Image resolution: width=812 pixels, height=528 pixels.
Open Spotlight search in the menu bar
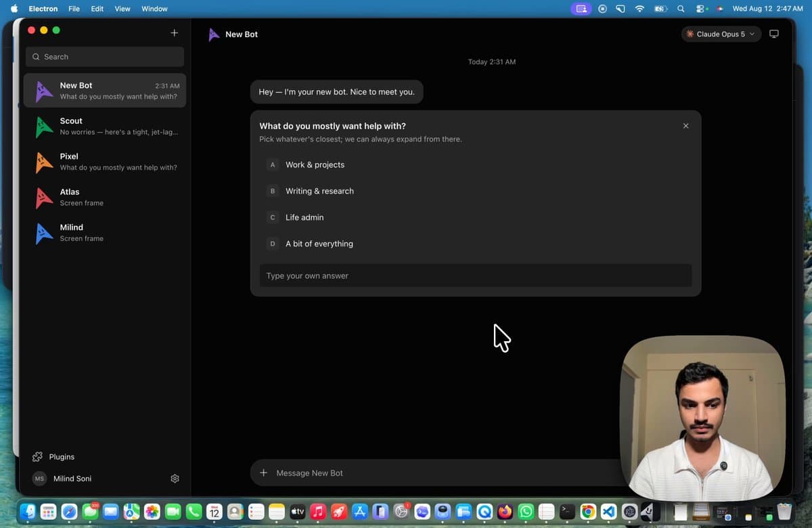tap(681, 9)
